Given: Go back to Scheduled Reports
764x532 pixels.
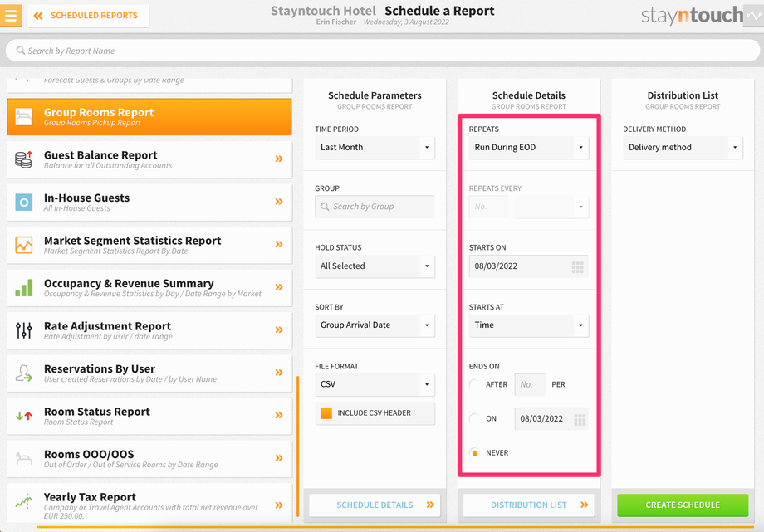Looking at the screenshot, I should click(x=88, y=16).
